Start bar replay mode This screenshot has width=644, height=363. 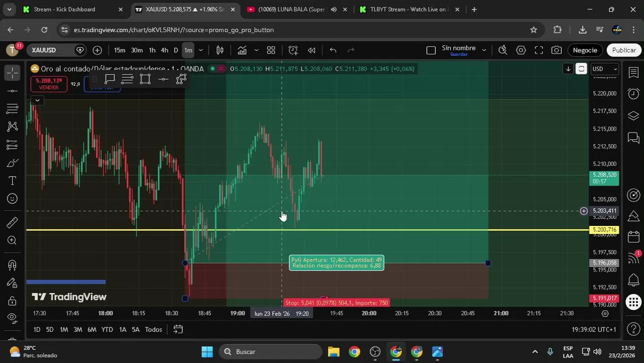[312, 50]
